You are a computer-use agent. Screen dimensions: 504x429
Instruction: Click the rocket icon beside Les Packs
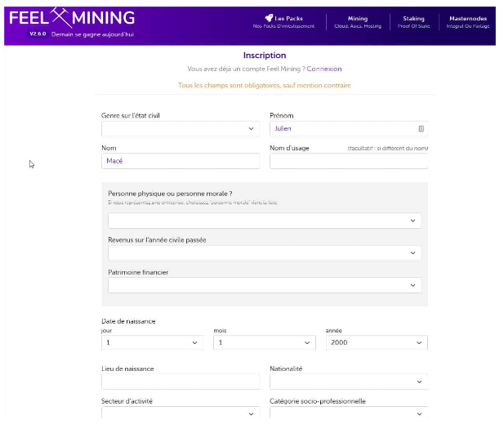click(x=269, y=18)
